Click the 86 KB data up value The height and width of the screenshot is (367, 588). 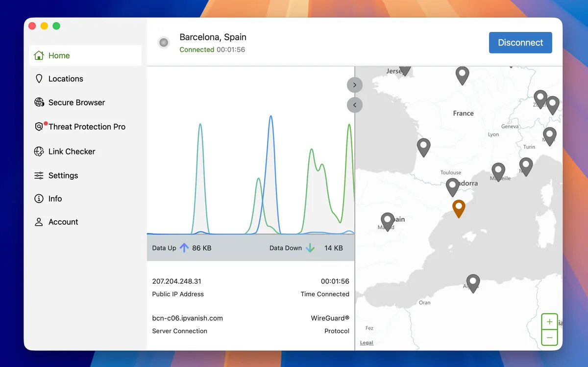click(x=202, y=248)
